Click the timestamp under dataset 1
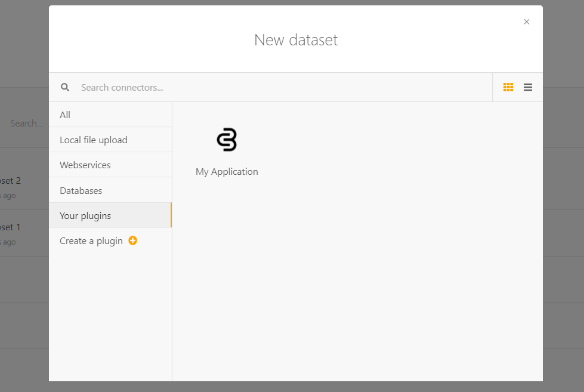 (x=9, y=242)
